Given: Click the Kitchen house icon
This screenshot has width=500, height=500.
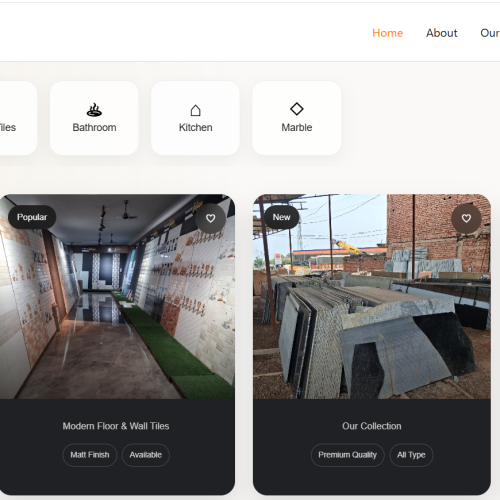Looking at the screenshot, I should (x=195, y=110).
